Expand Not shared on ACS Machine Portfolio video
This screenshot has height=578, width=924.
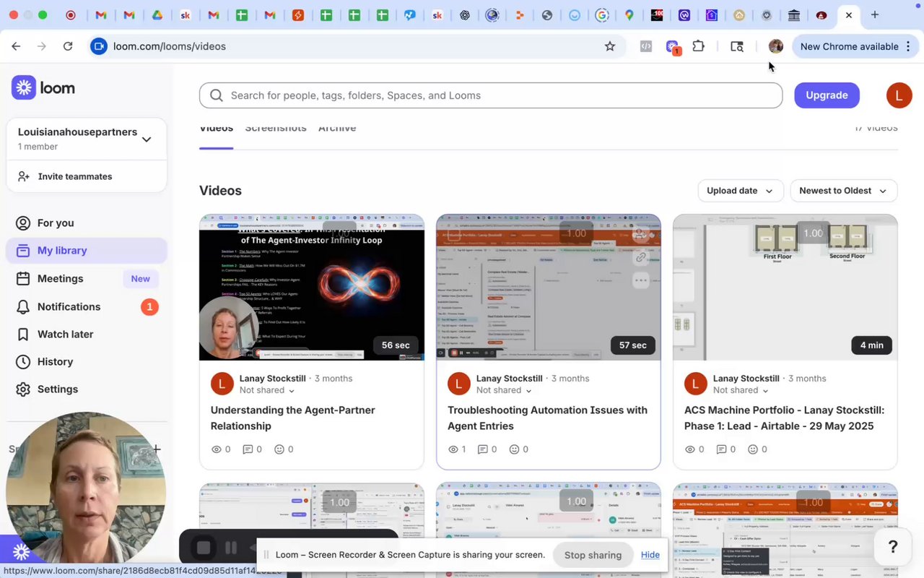[741, 390]
